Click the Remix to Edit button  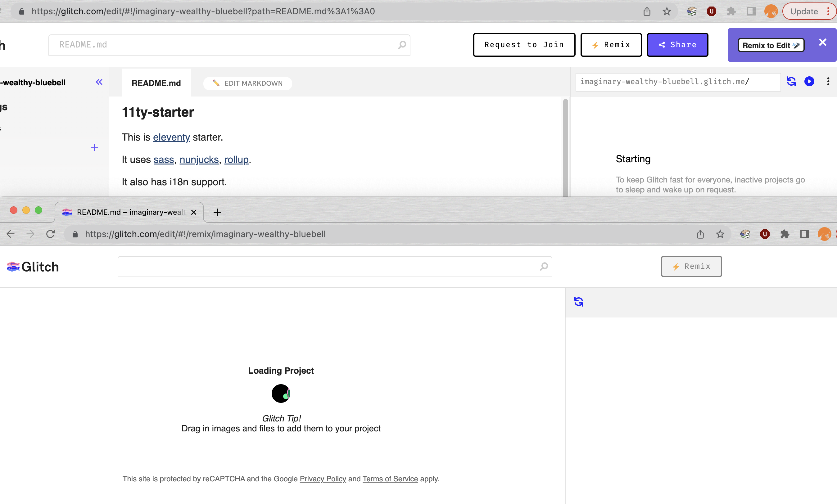(x=771, y=45)
